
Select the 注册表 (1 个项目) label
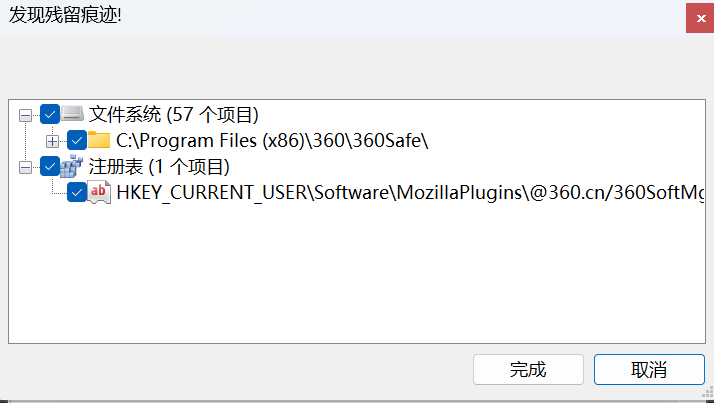[x=160, y=166]
